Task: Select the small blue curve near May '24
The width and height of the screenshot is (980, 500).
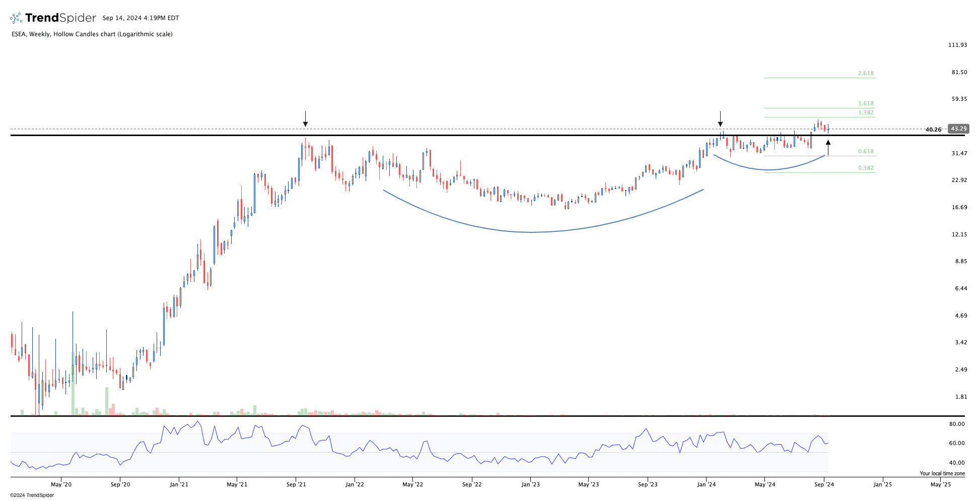Action: pos(769,169)
